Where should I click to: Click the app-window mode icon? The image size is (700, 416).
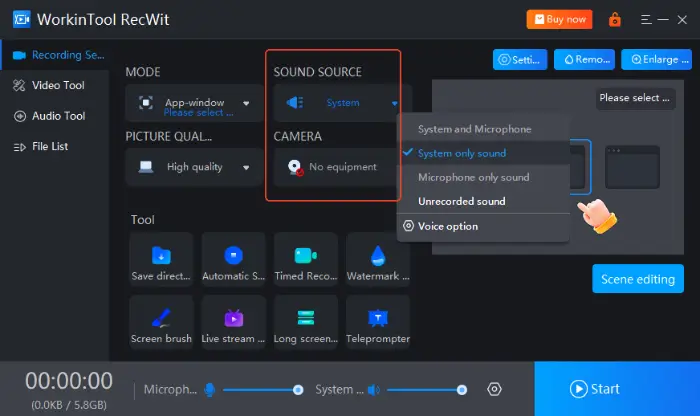pyautogui.click(x=146, y=103)
